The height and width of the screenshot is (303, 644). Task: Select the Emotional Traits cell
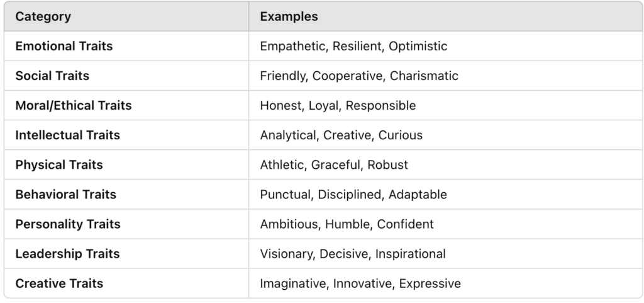click(x=64, y=46)
